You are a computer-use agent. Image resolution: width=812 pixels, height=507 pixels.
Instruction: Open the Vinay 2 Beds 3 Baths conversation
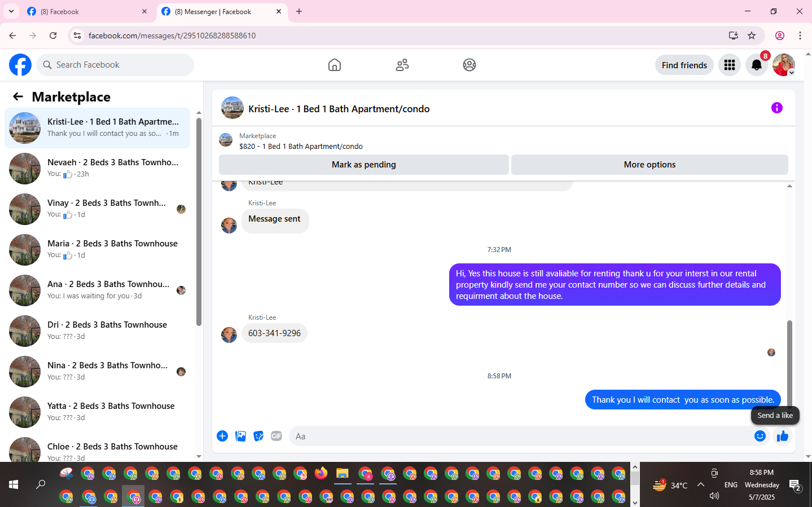pyautogui.click(x=97, y=209)
